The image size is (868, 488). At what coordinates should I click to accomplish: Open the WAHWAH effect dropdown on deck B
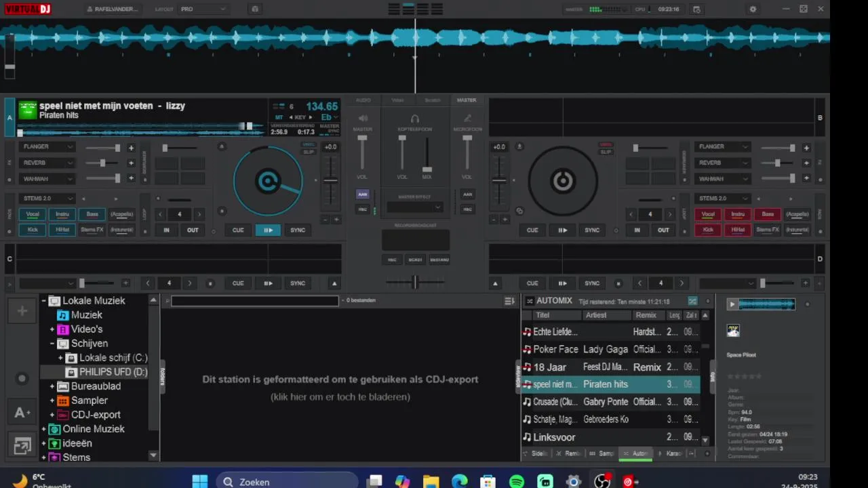[x=723, y=179]
